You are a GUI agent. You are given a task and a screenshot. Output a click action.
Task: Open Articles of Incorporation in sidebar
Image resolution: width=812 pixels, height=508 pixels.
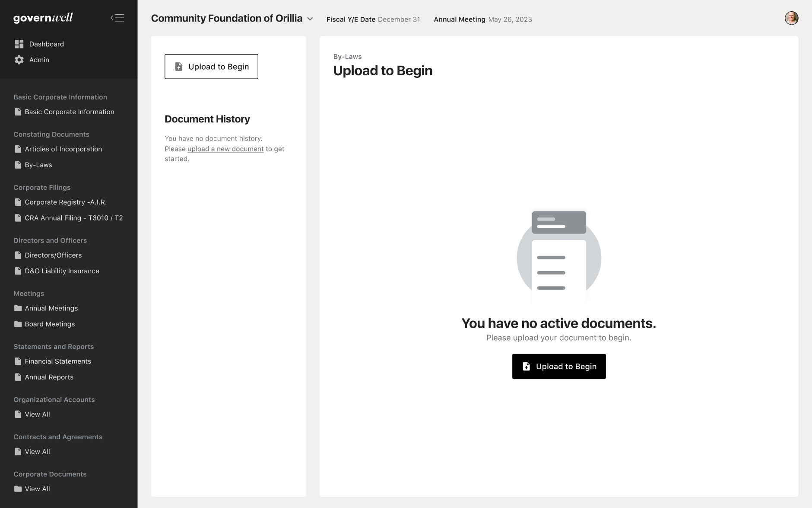(63, 149)
